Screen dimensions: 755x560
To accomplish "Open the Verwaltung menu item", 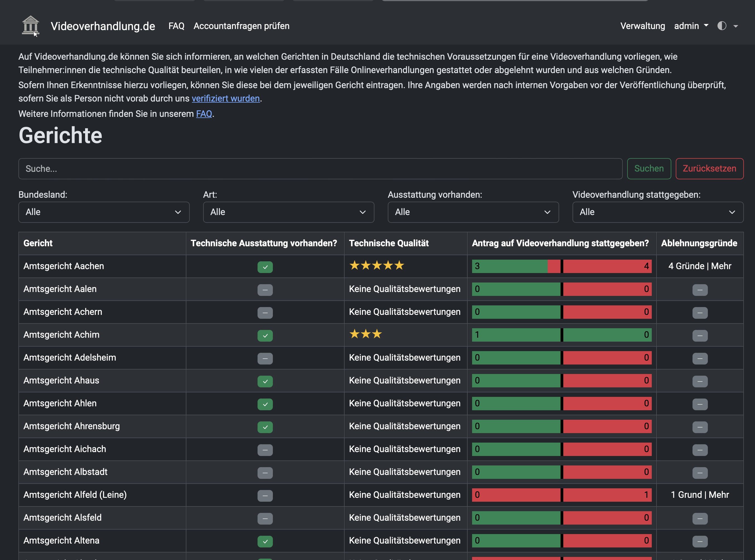I will [x=643, y=26].
